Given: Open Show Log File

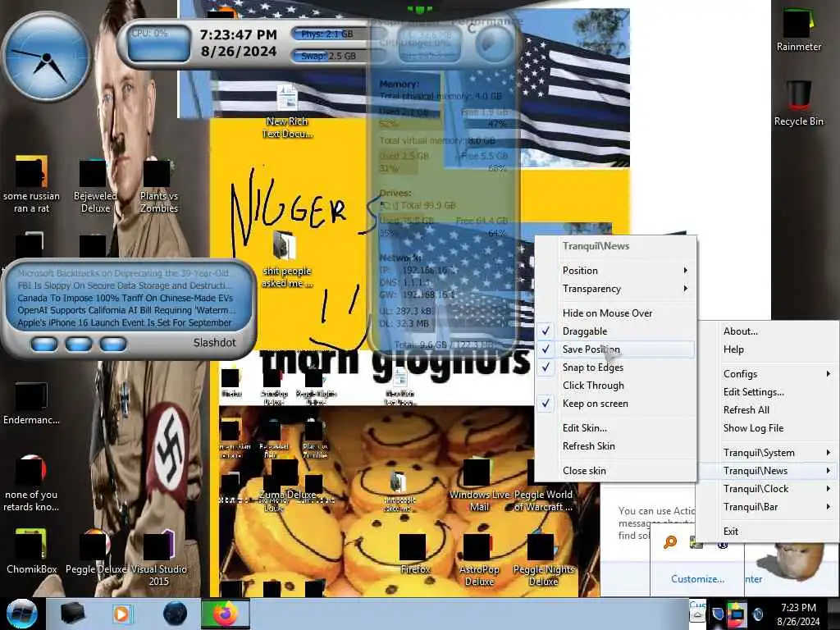Looking at the screenshot, I should (x=769, y=428).
